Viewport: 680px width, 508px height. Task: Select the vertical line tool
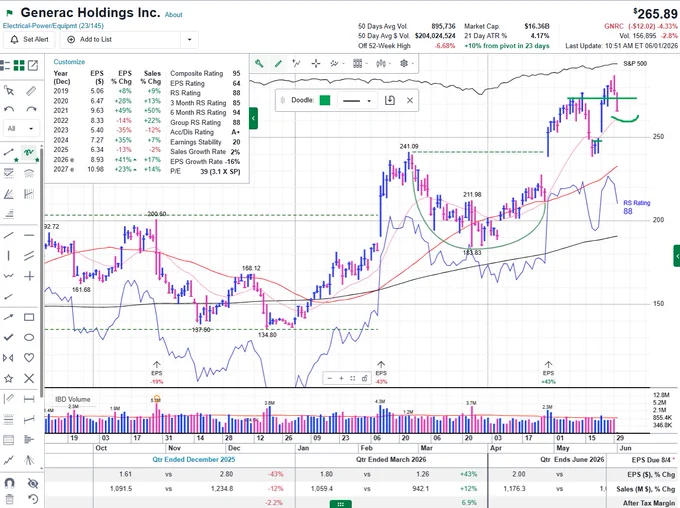pos(9,256)
